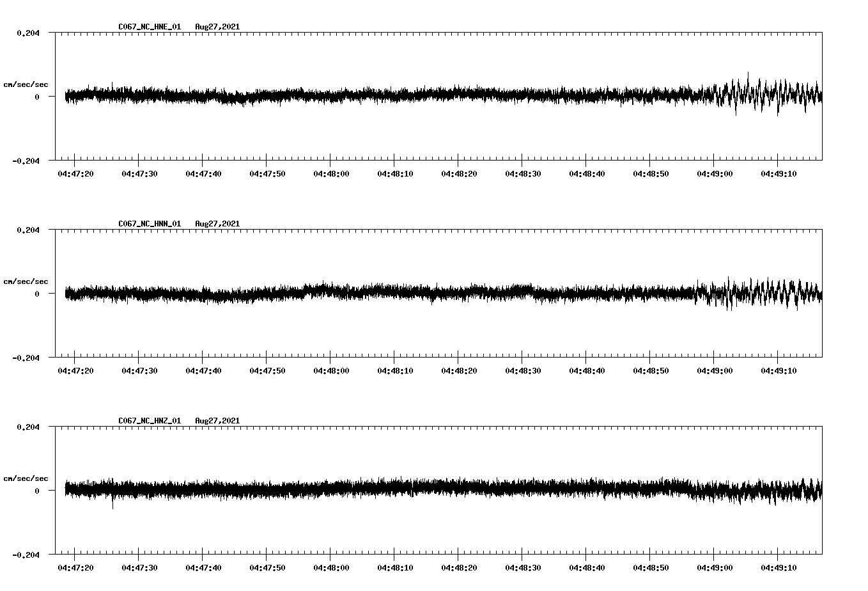Click the 04:48:20 time label under HNZ plot
The image size is (868, 591).
click(459, 567)
